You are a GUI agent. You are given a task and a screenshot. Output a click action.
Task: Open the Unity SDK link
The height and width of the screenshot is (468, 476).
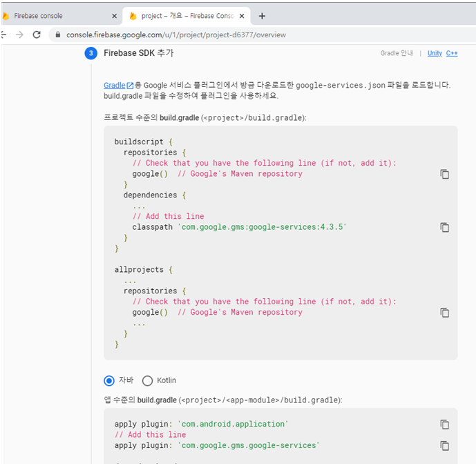click(x=435, y=53)
